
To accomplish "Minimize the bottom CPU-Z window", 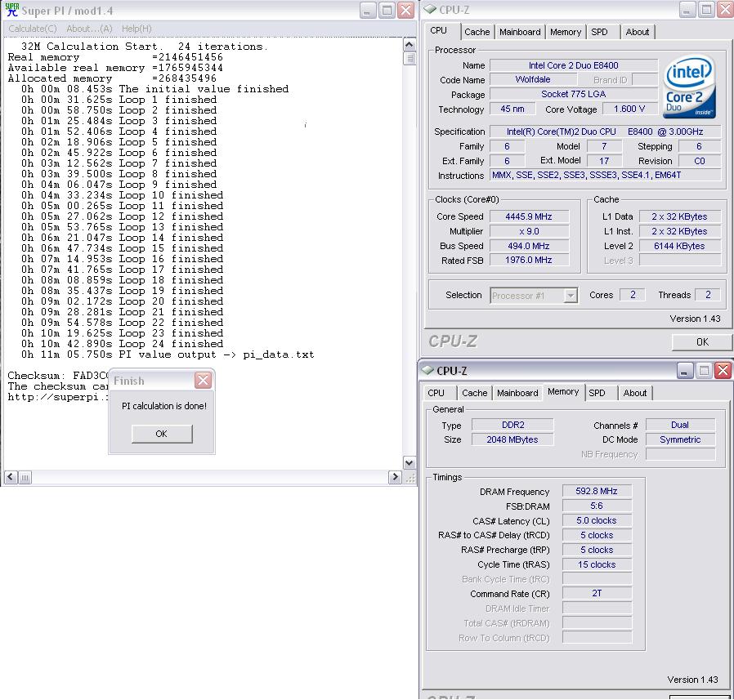I will 685,371.
